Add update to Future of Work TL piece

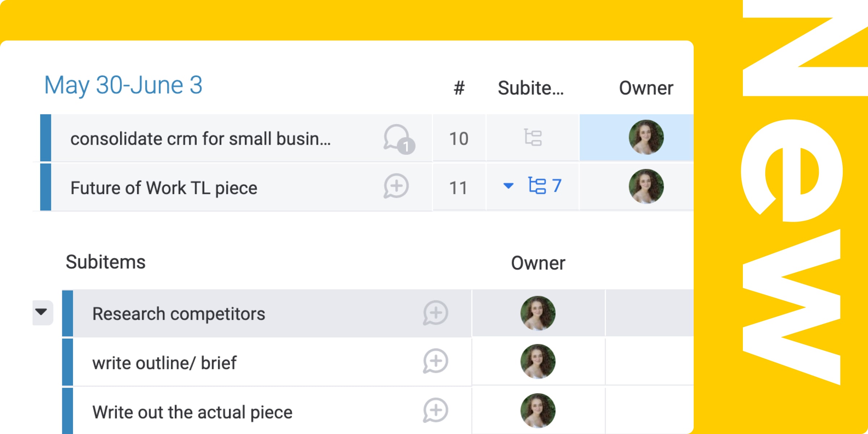pyautogui.click(x=396, y=187)
